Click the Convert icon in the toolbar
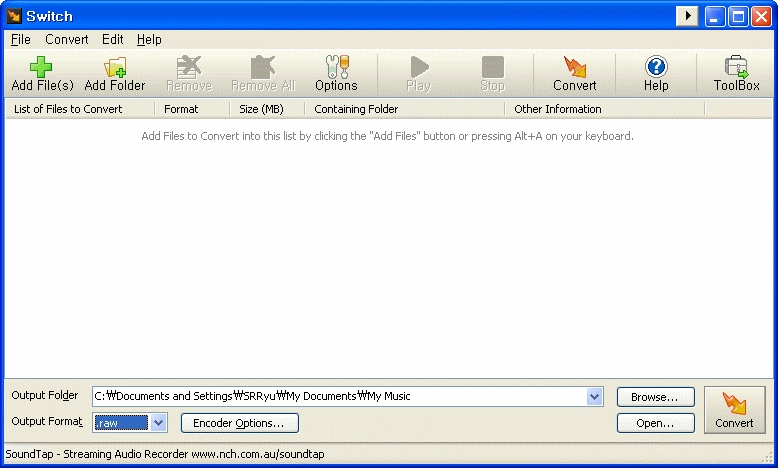The height and width of the screenshot is (468, 778). coord(575,73)
